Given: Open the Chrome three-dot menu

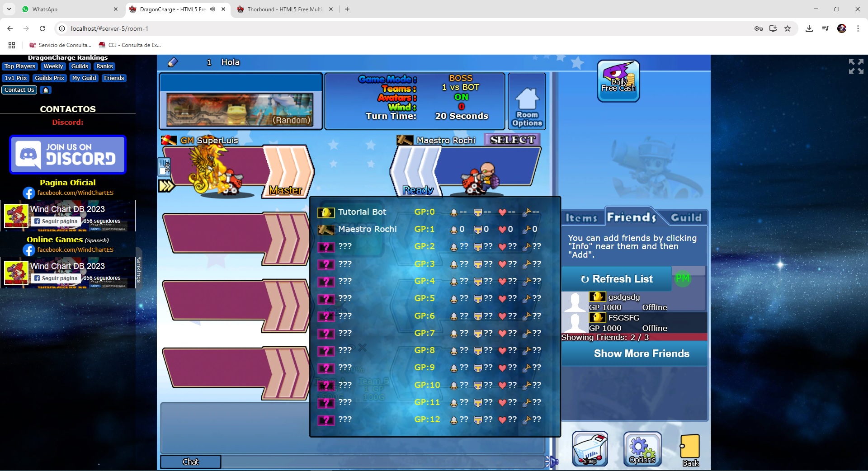Looking at the screenshot, I should 858,28.
